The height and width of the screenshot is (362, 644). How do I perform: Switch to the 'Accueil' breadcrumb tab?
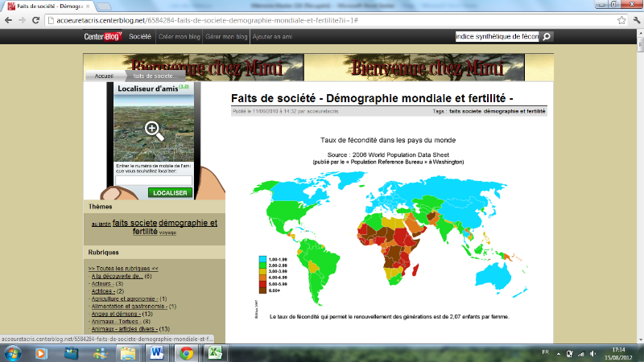point(104,76)
